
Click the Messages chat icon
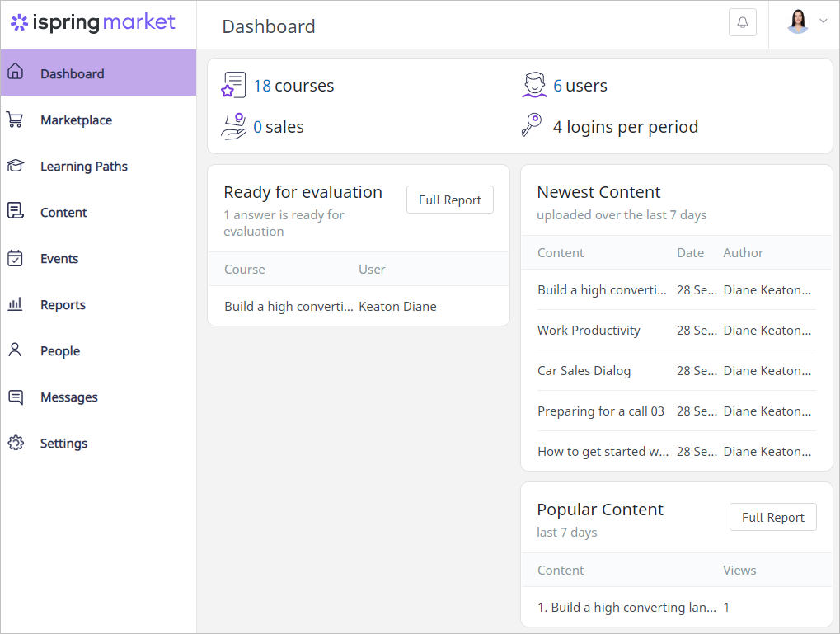tap(15, 397)
